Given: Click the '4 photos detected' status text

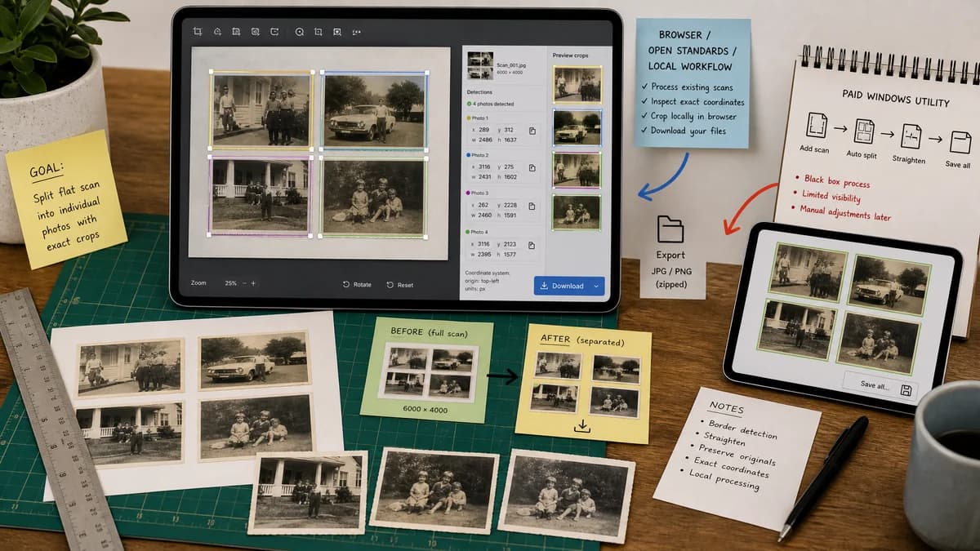Looking at the screenshot, I should 494,104.
